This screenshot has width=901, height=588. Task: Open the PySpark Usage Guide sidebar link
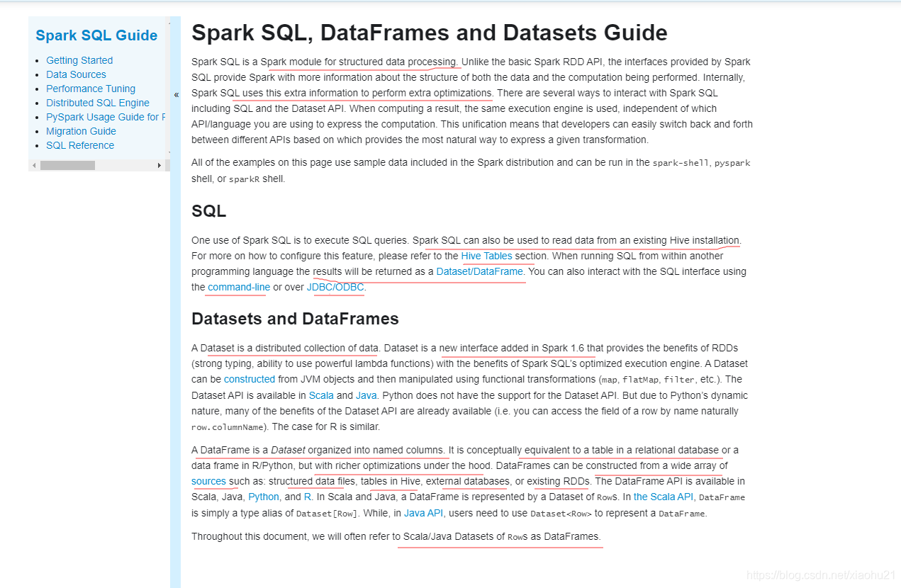click(106, 117)
